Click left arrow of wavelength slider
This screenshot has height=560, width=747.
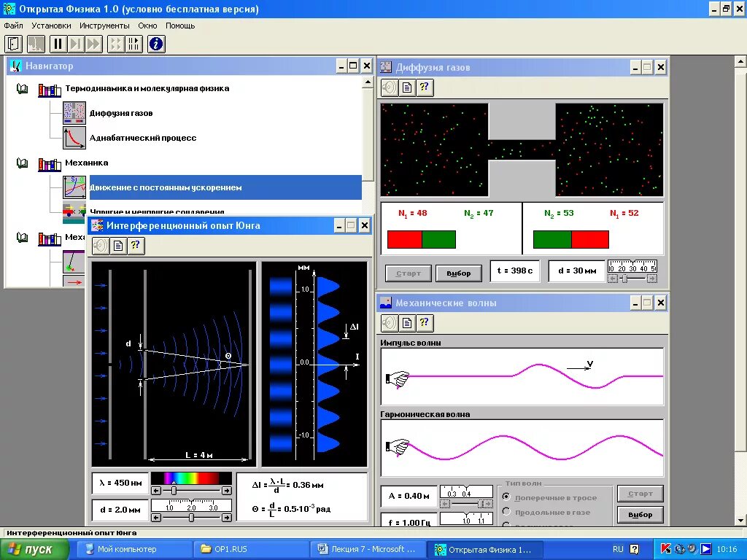tap(156, 491)
